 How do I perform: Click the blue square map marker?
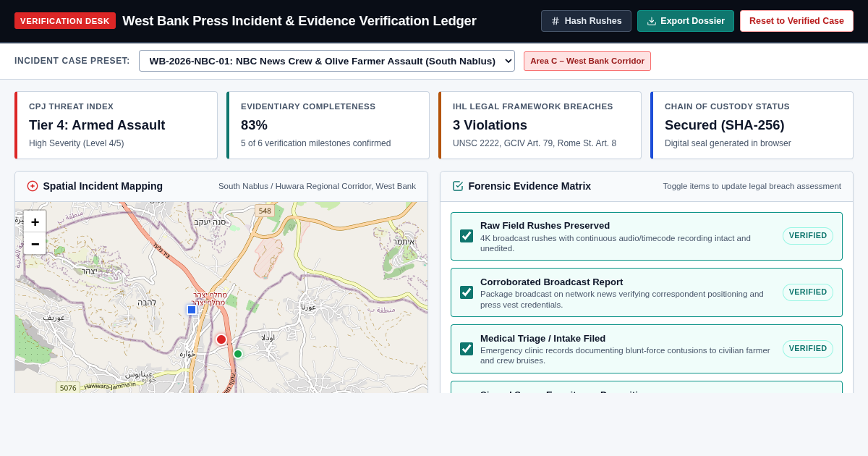tap(192, 310)
